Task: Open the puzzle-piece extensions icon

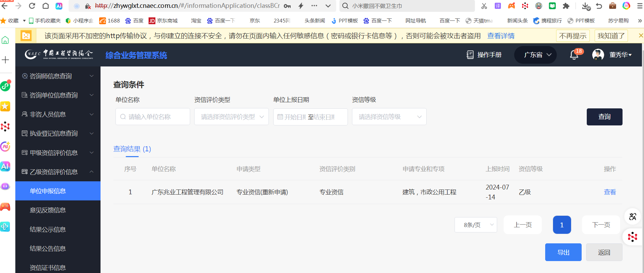Action: pos(566,6)
